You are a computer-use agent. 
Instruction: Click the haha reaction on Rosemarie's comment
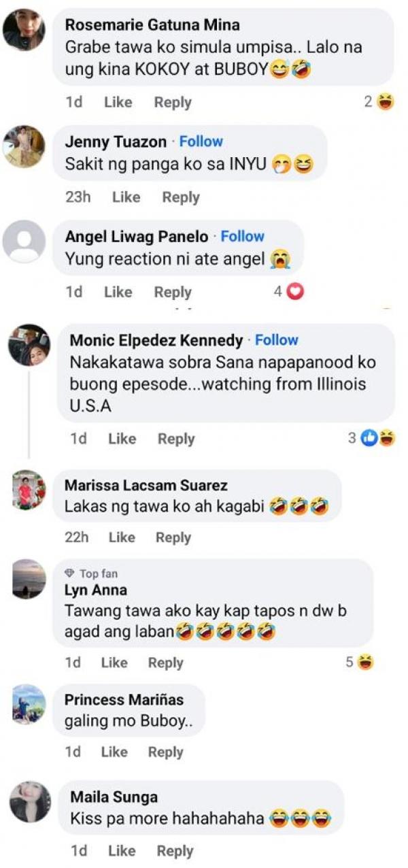[386, 102]
